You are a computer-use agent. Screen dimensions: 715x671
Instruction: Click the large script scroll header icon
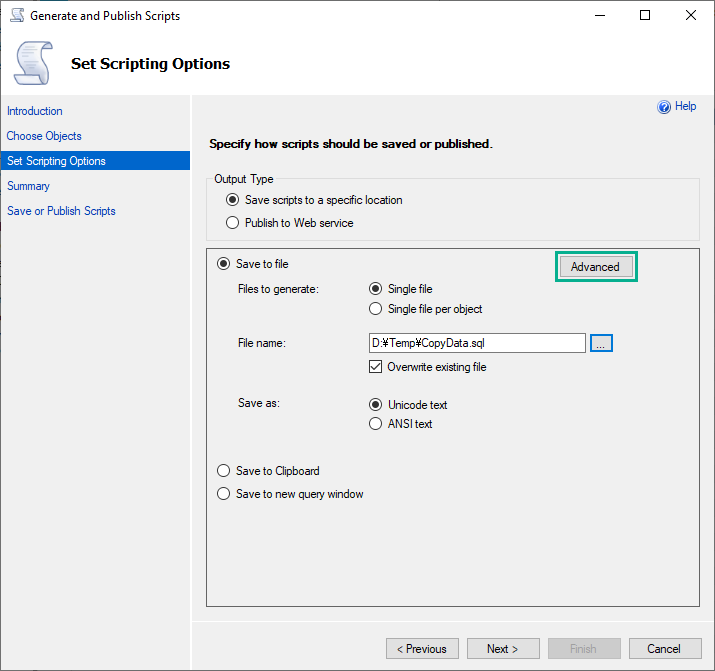coord(33,63)
